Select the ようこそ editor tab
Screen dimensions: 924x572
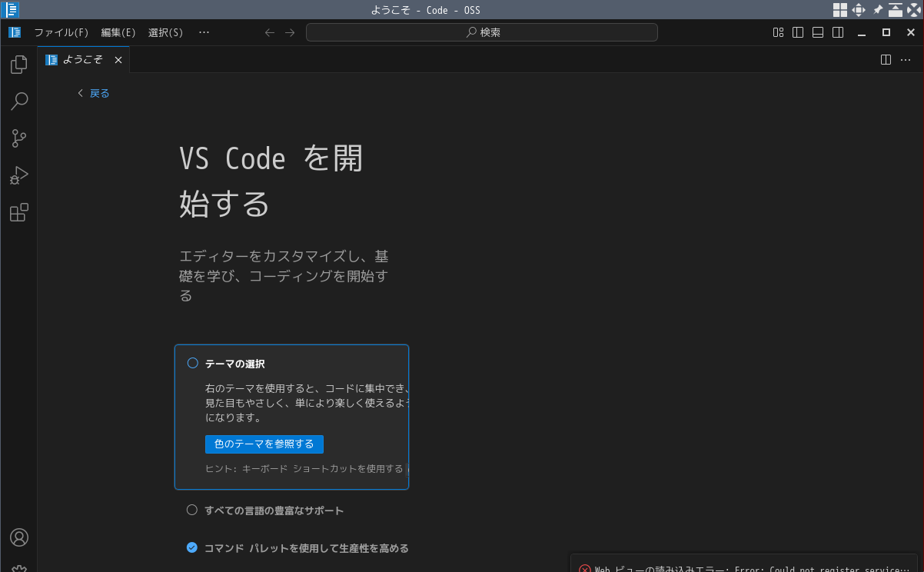(83, 59)
